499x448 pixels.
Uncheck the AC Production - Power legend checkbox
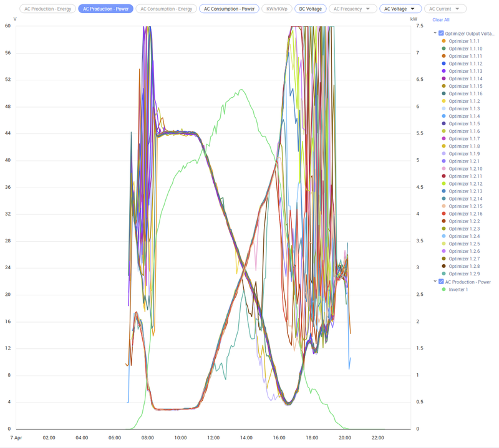(441, 282)
